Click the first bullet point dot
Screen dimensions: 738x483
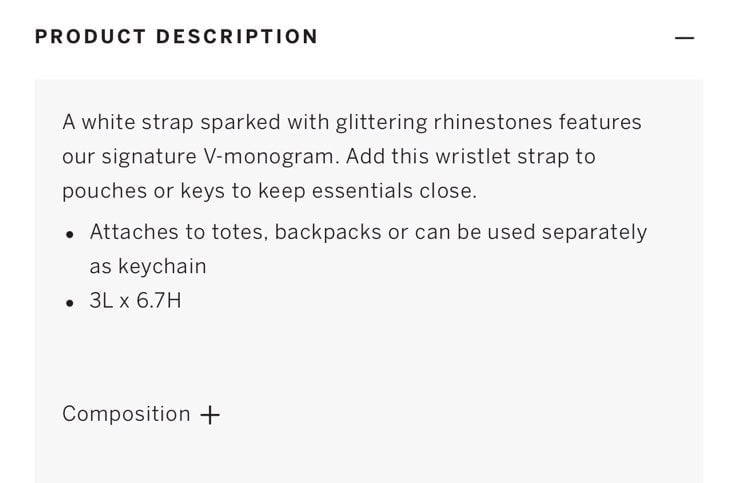coord(70,234)
